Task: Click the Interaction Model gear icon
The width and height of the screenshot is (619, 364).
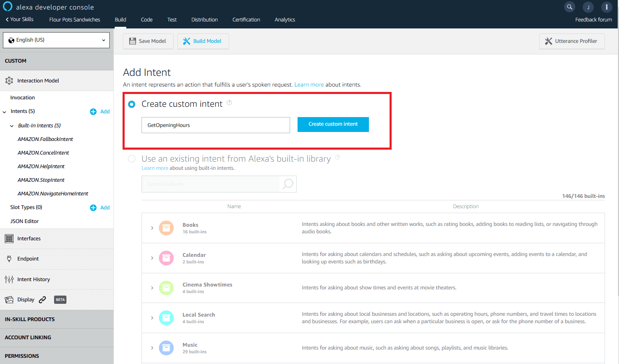Action: (9, 81)
